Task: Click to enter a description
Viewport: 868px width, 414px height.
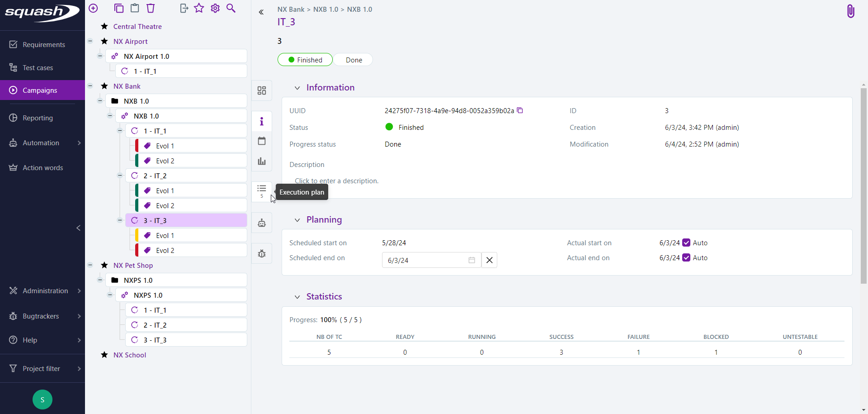Action: click(x=337, y=181)
